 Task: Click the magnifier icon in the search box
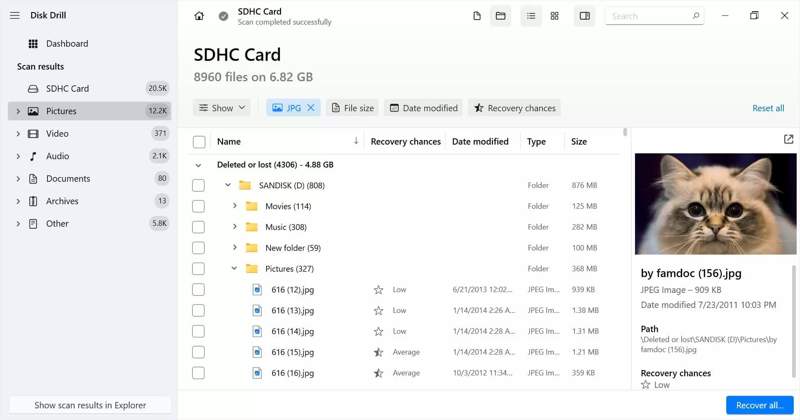pyautogui.click(x=696, y=16)
